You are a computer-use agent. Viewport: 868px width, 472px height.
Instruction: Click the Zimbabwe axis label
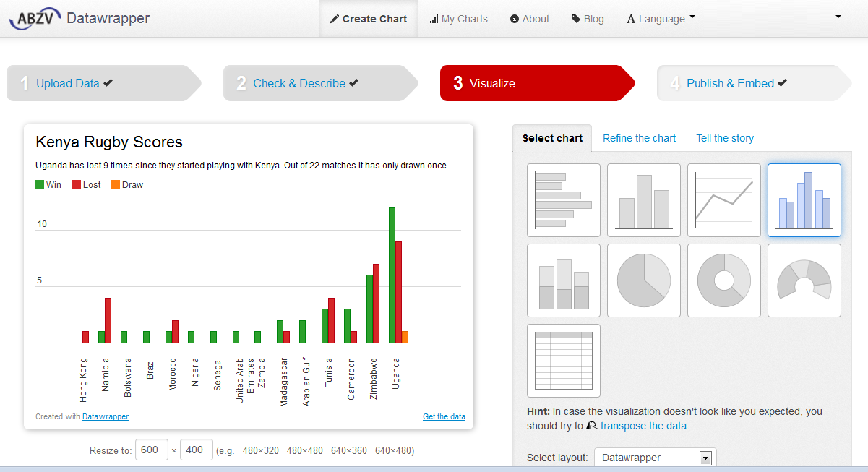(374, 378)
